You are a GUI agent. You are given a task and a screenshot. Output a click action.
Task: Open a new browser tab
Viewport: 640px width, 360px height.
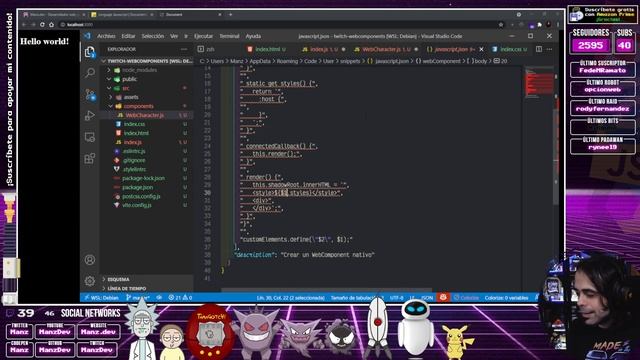coord(230,14)
